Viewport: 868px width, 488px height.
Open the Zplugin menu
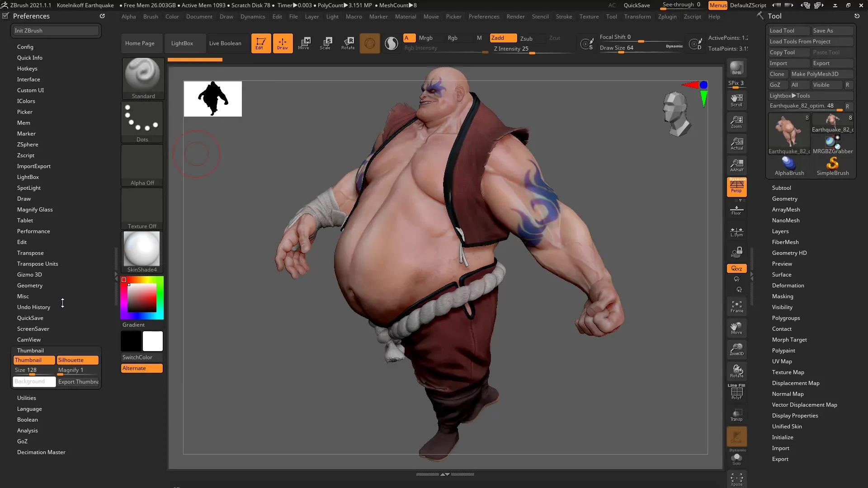pyautogui.click(x=667, y=17)
